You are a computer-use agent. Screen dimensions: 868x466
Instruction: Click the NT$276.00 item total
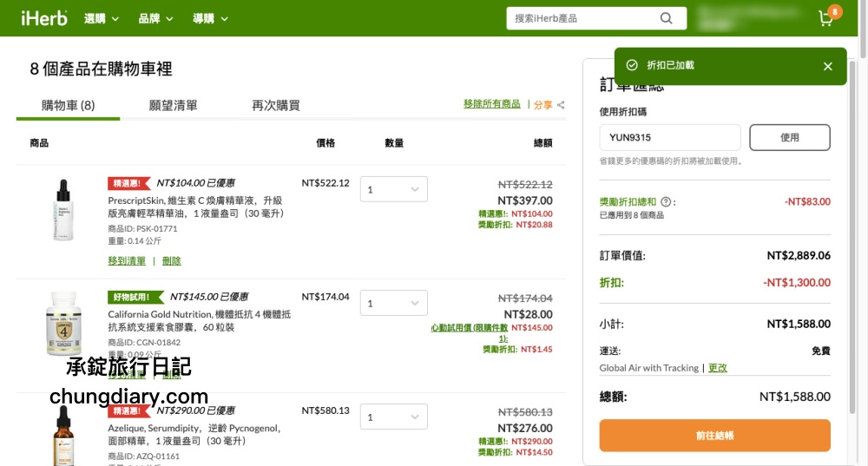525,429
